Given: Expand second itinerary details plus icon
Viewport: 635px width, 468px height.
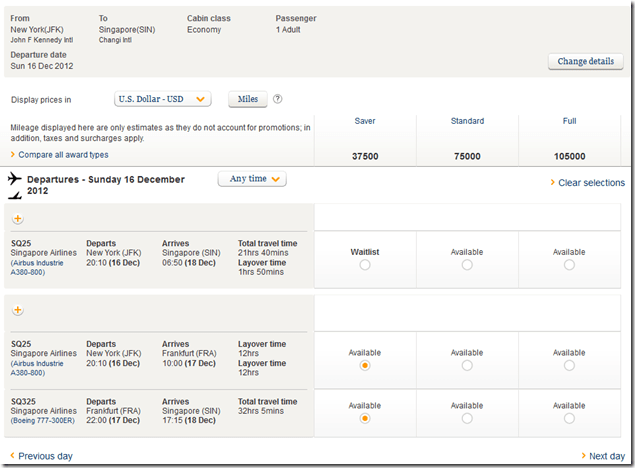Looking at the screenshot, I should pyautogui.click(x=17, y=311).
